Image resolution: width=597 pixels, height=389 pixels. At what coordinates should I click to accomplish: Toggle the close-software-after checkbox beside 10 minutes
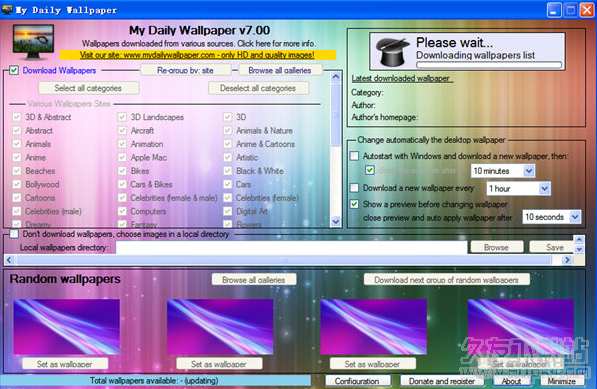click(x=370, y=170)
